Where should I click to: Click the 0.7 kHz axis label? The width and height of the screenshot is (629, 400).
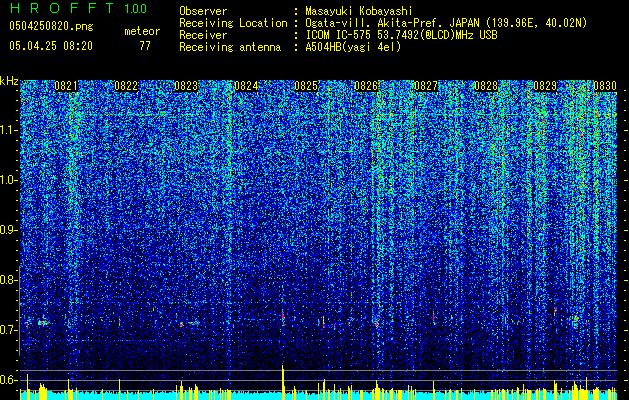click(8, 330)
